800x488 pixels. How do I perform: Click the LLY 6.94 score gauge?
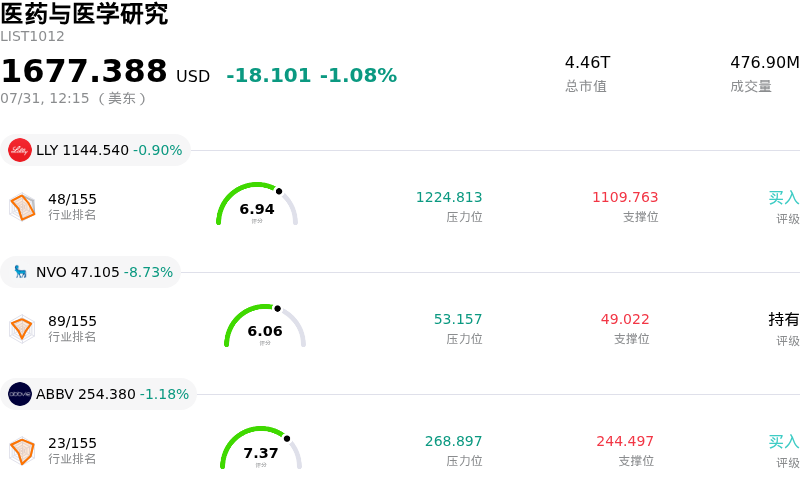[x=257, y=204]
